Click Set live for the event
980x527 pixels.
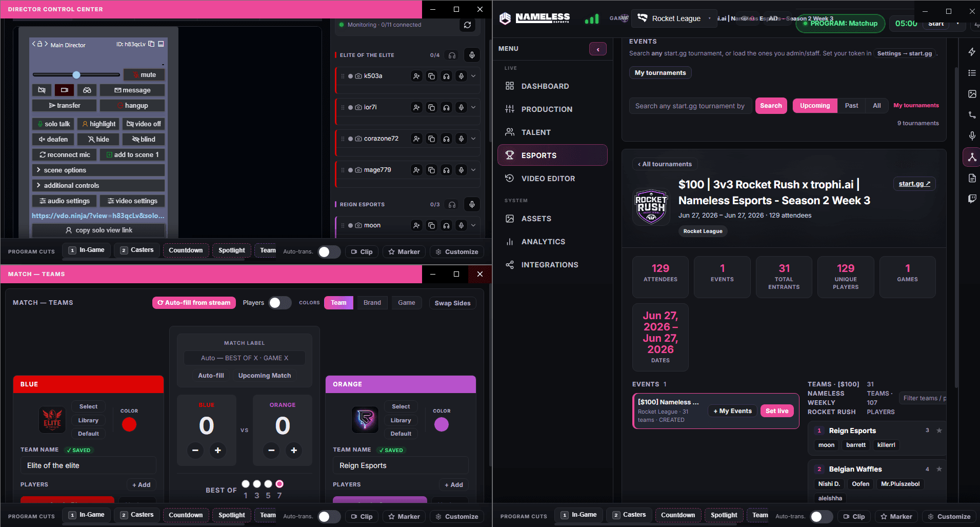click(x=777, y=411)
